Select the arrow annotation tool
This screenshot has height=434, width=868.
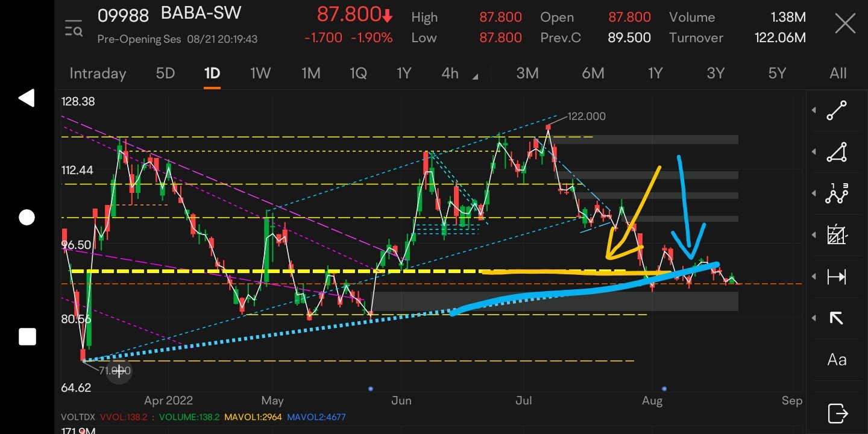tap(837, 318)
